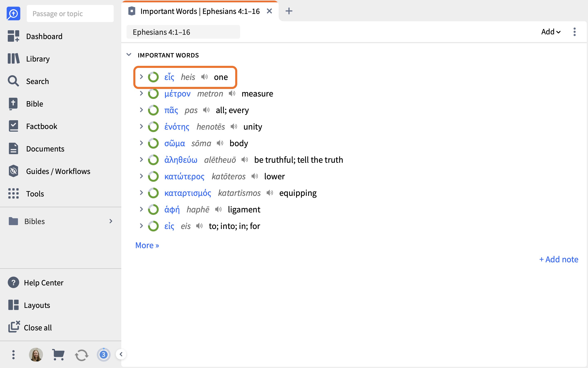Expand the haphē 'ligament' entry
Image resolution: width=588 pixels, height=368 pixels.
click(x=141, y=209)
